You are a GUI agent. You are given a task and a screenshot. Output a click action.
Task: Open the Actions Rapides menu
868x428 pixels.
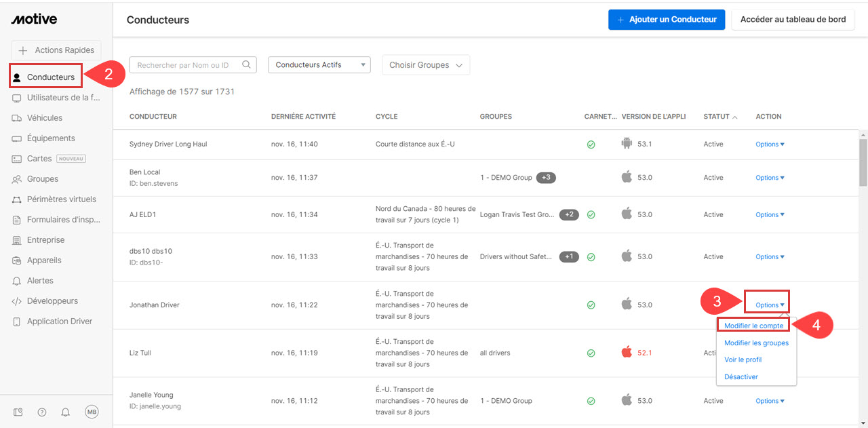(56, 50)
